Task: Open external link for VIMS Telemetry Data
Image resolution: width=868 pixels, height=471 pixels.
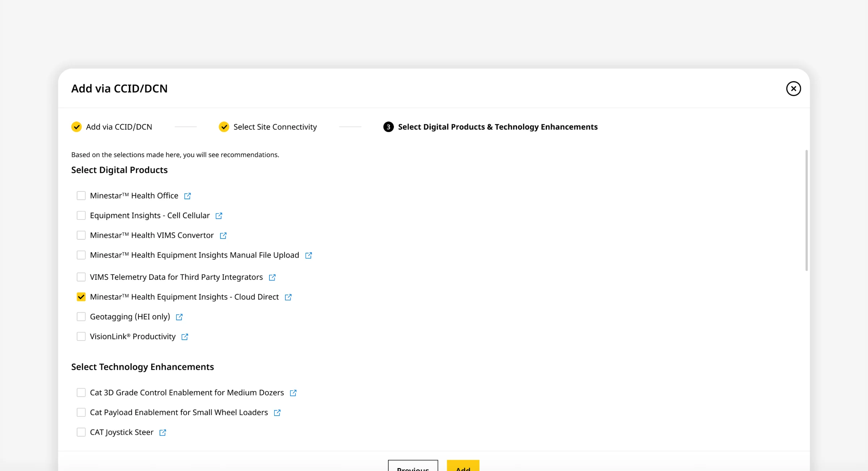Action: pos(272,277)
